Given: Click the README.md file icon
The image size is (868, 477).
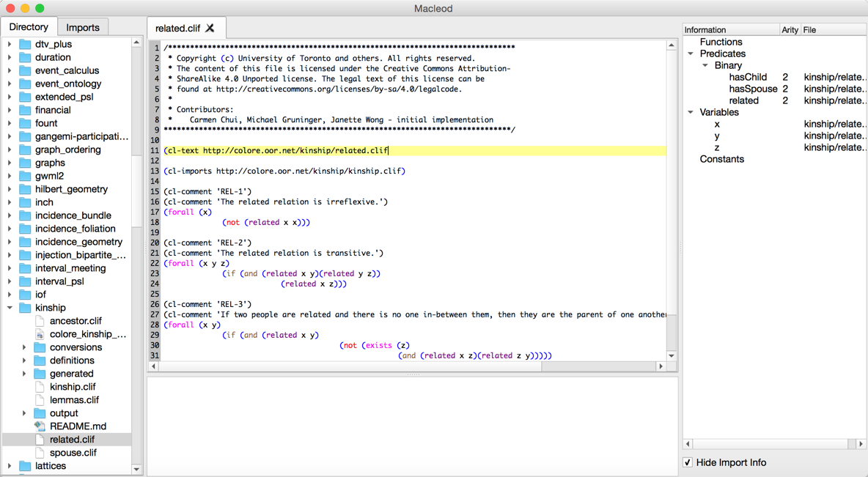Looking at the screenshot, I should pos(40,426).
